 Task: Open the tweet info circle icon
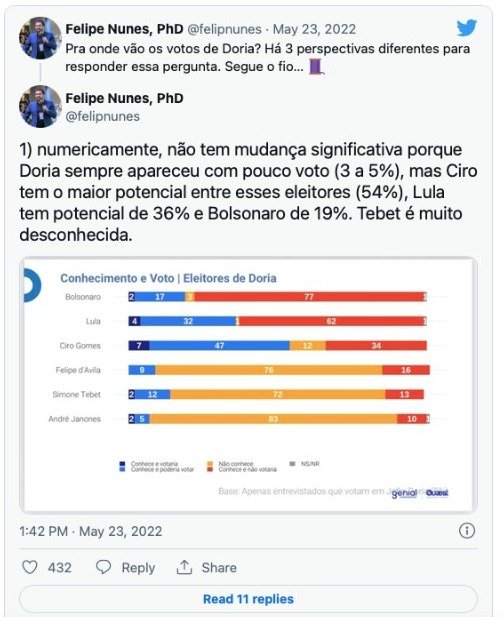tap(467, 531)
